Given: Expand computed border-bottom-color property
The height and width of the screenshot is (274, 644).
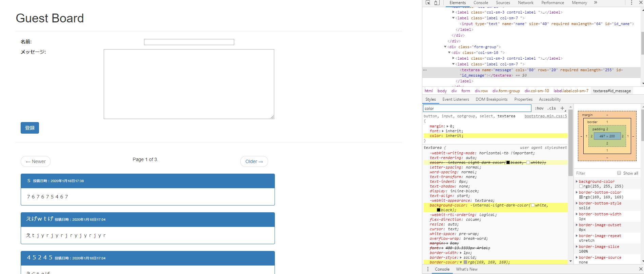Looking at the screenshot, I should click(x=577, y=192).
